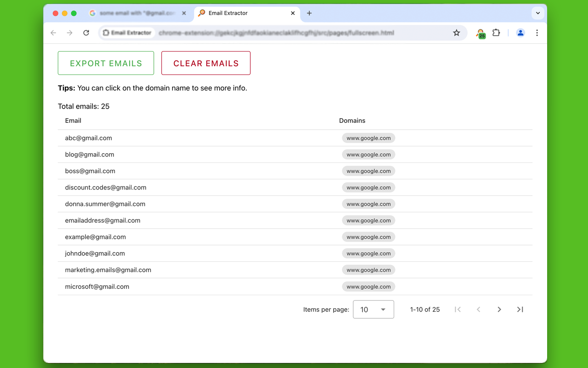Open the Chrome three-dot menu
The height and width of the screenshot is (368, 588).
(x=537, y=33)
